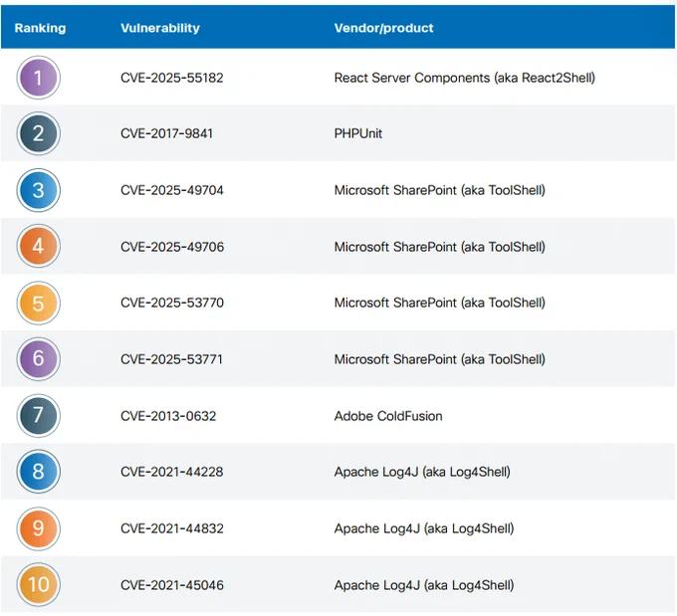This screenshot has height=616, width=677.
Task: Select CVE-2021-44228 cell
Action: pyautogui.click(x=172, y=472)
